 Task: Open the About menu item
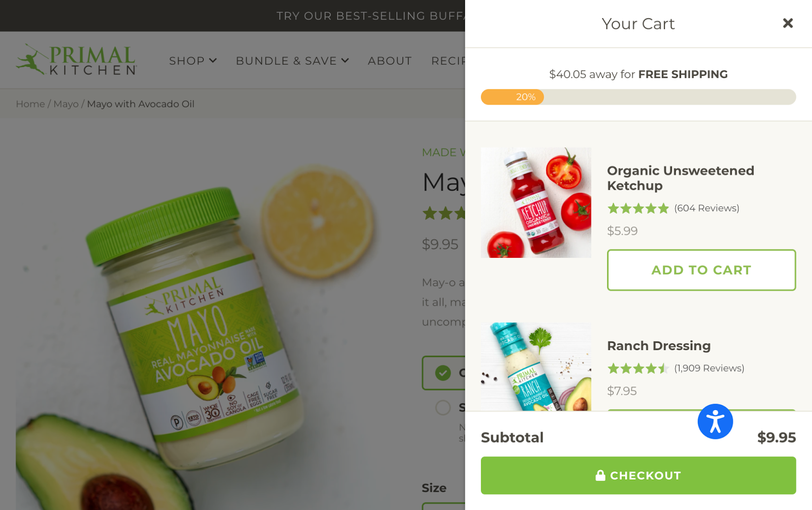[x=390, y=61]
